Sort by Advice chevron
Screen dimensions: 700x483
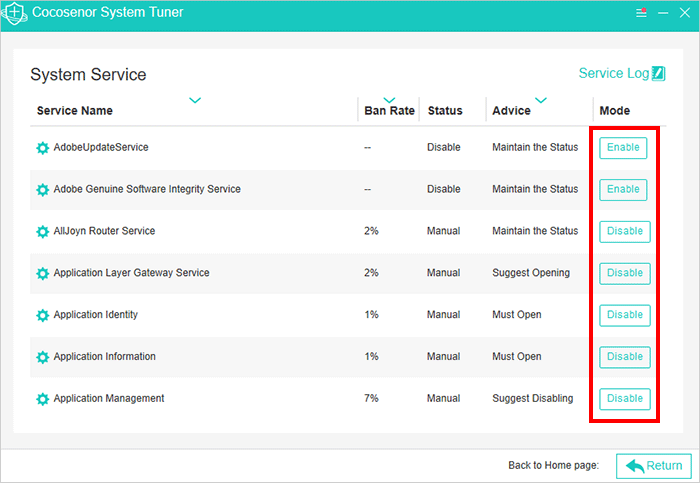coord(541,100)
